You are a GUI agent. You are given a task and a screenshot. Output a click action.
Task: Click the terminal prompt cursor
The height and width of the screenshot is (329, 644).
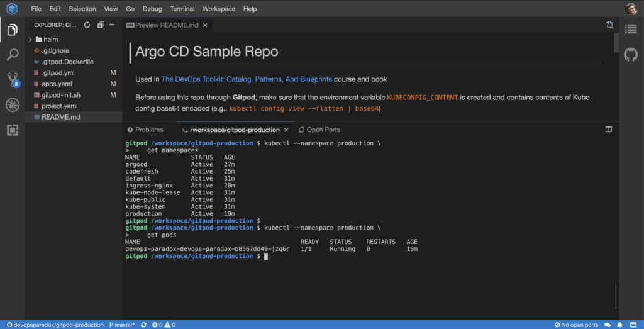point(266,256)
